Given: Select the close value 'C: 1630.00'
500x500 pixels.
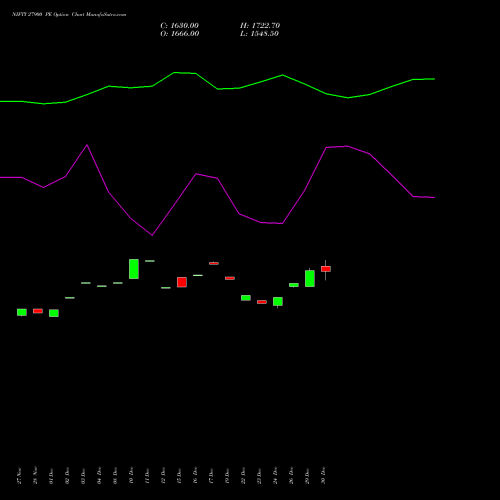Looking at the screenshot, I should [180, 26].
